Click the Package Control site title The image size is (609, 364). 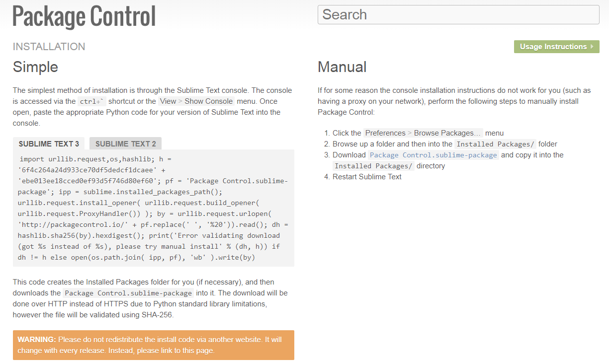tap(84, 16)
